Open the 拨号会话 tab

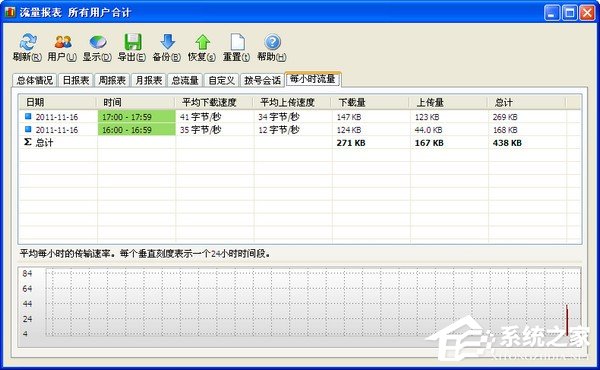pos(262,80)
